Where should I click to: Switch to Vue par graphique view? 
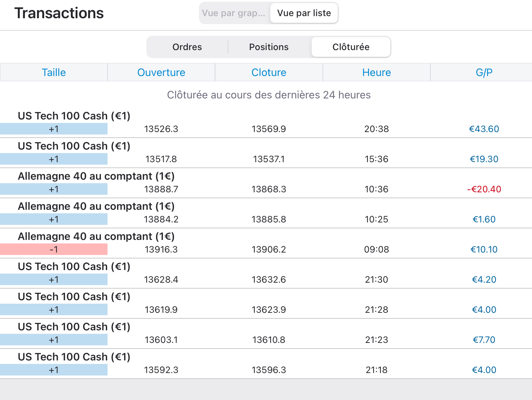(x=234, y=13)
